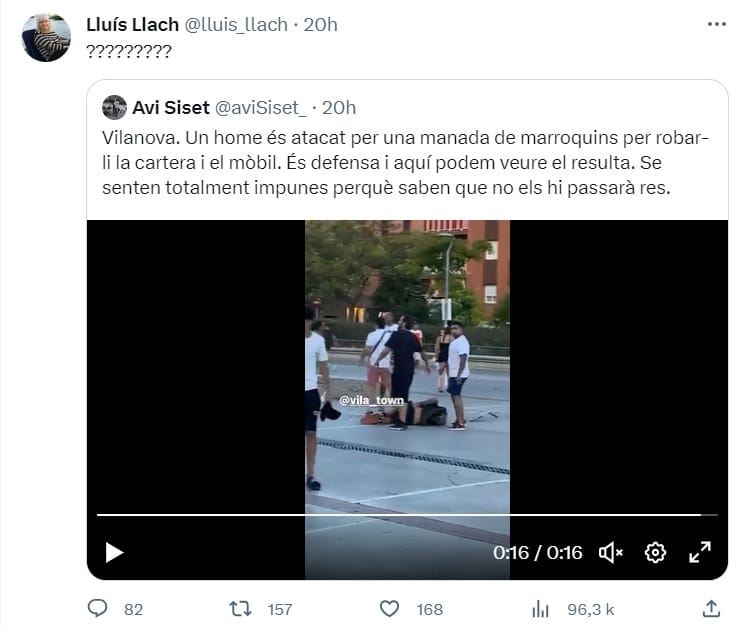Open the Lluís Llach display name link
Image resolution: width=747 pixels, height=636 pixels.
(132, 25)
